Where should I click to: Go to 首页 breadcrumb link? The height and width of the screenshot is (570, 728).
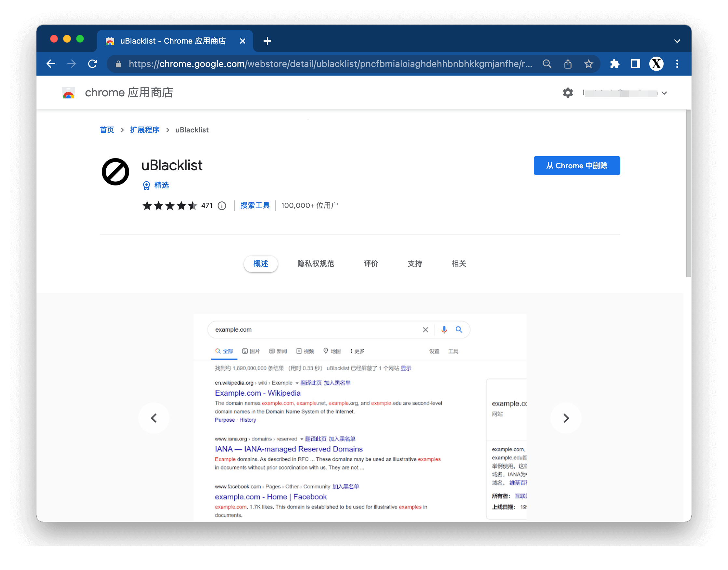pyautogui.click(x=107, y=130)
